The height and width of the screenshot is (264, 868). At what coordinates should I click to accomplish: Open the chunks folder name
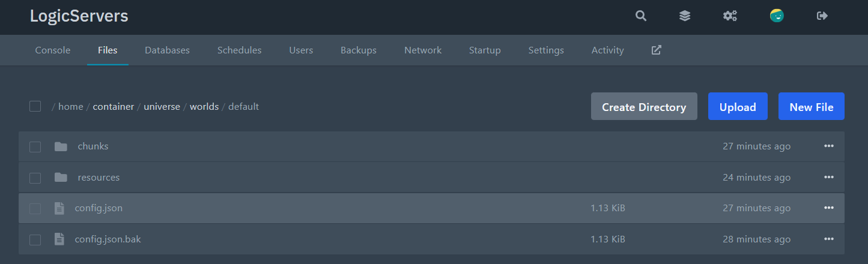pyautogui.click(x=93, y=146)
